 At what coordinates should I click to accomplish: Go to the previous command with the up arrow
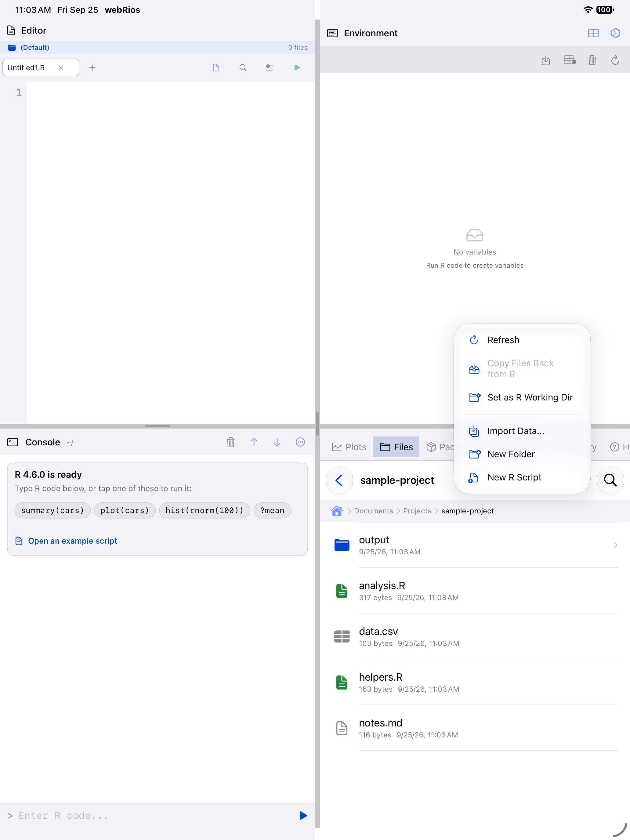tap(254, 442)
